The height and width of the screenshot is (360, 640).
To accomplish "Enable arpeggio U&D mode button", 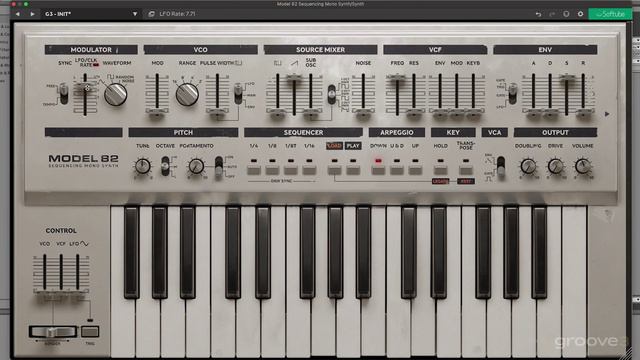I will point(397,170).
